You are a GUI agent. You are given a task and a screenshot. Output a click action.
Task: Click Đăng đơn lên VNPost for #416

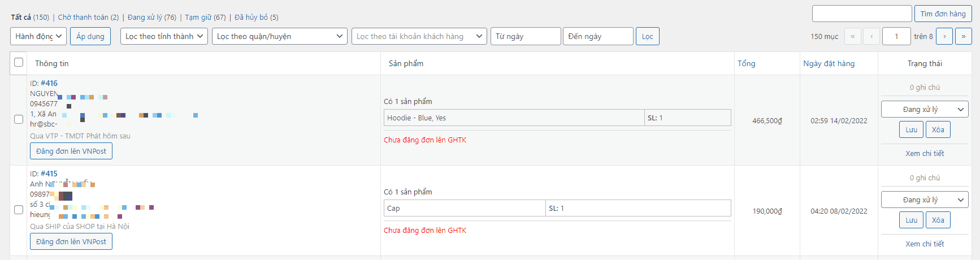(x=71, y=151)
